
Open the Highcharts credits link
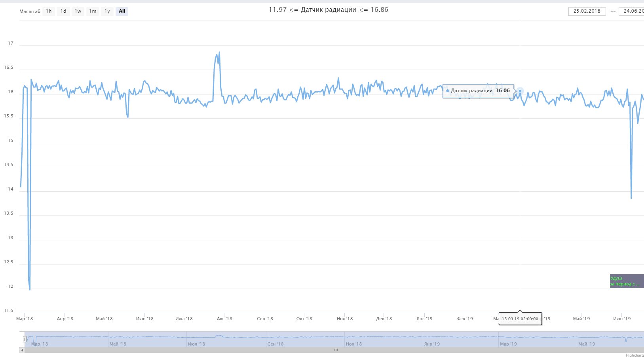[x=635, y=355]
